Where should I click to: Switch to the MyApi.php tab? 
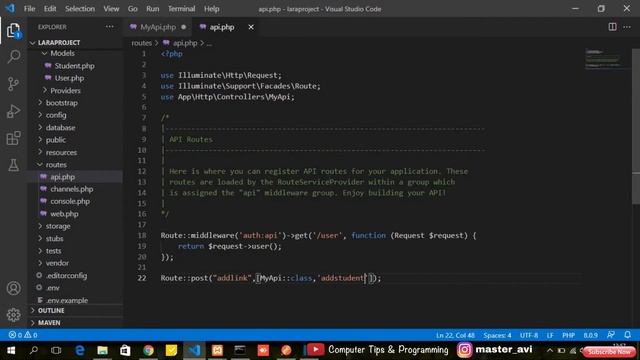click(158, 27)
